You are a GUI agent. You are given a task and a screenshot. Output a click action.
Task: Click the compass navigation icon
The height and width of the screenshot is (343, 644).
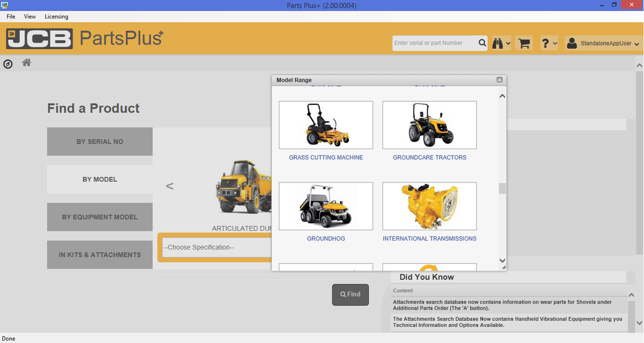(x=8, y=64)
